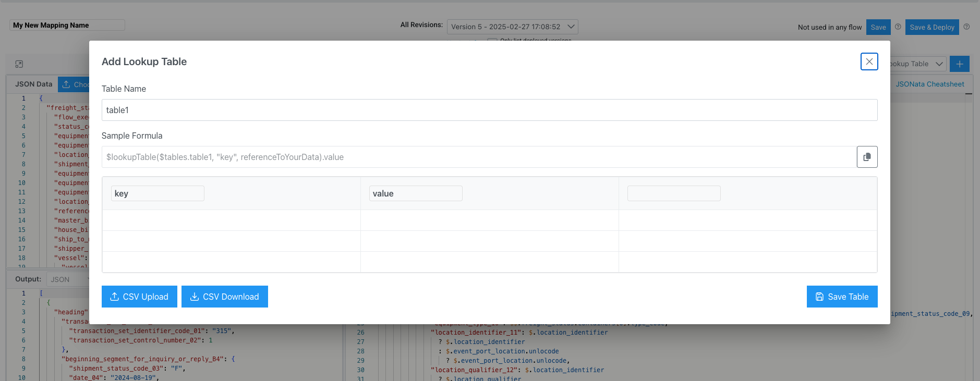Viewport: 980px width, 381px height.
Task: Open the Output format JSON dropdown
Action: [69, 279]
